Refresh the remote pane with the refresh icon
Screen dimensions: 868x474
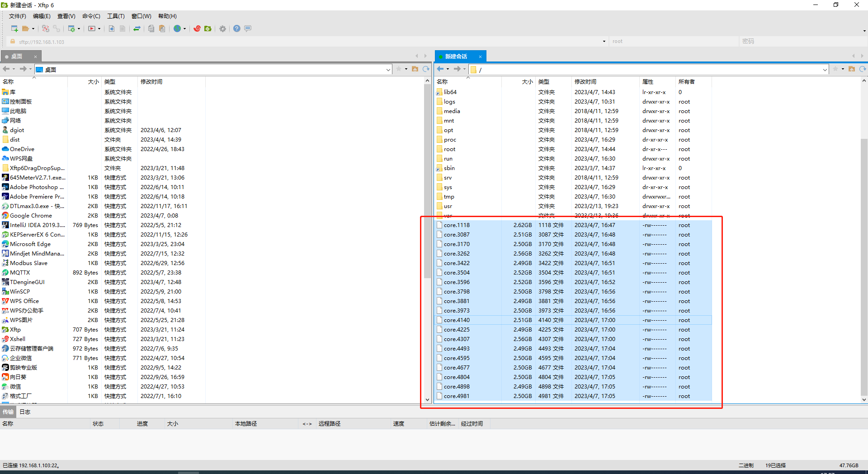(x=863, y=69)
